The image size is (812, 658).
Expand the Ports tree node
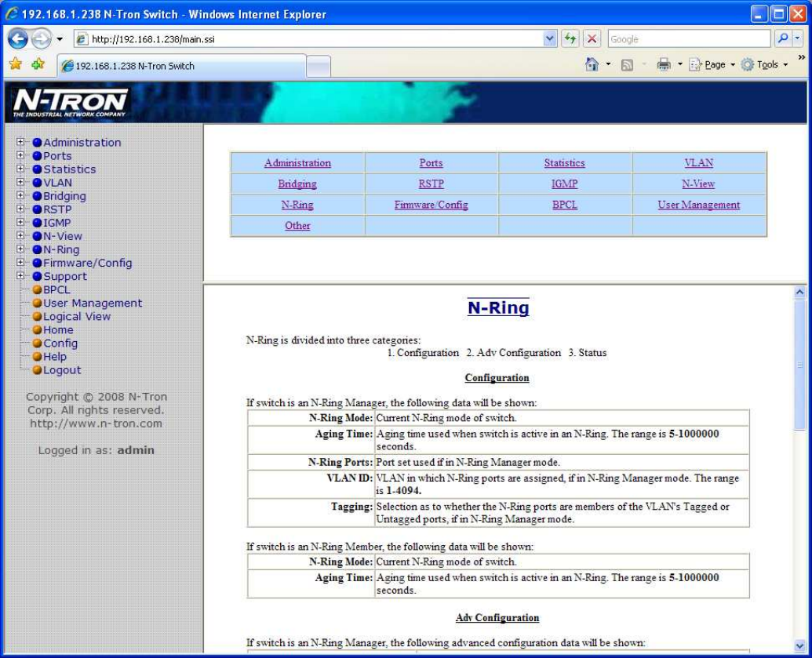click(20, 155)
